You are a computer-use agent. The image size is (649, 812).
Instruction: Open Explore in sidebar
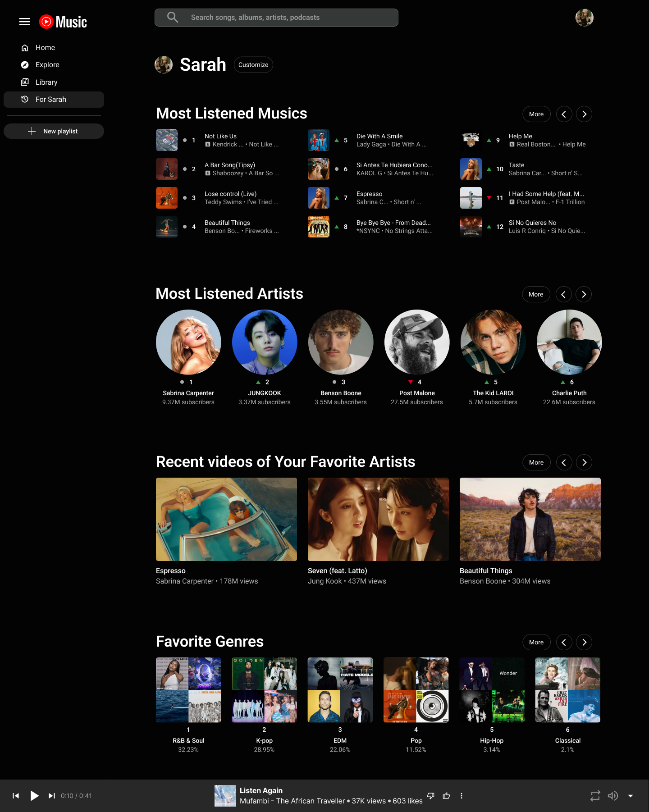(54, 65)
